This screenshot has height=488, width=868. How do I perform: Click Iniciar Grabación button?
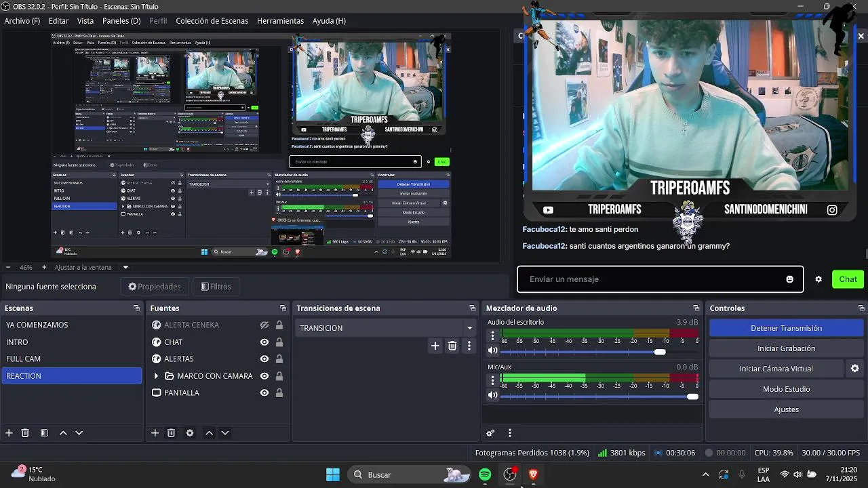pyautogui.click(x=786, y=348)
